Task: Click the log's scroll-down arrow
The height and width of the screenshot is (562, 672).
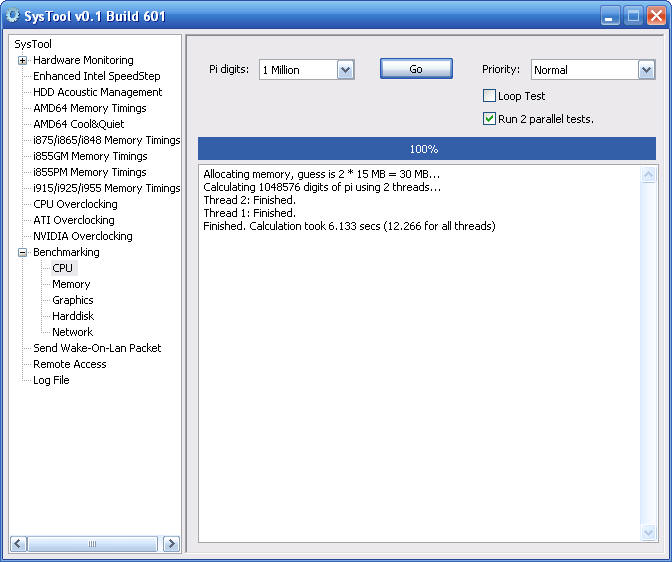Action: pyautogui.click(x=648, y=532)
